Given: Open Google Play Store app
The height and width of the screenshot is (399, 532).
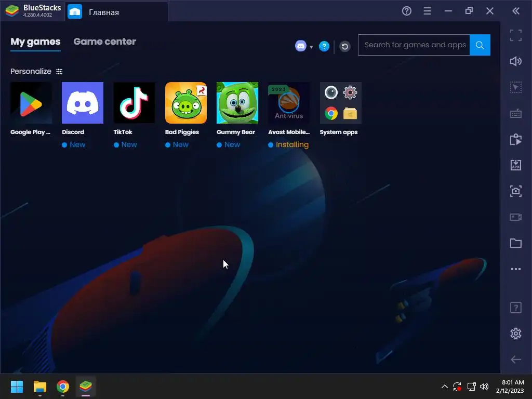Looking at the screenshot, I should [31, 103].
